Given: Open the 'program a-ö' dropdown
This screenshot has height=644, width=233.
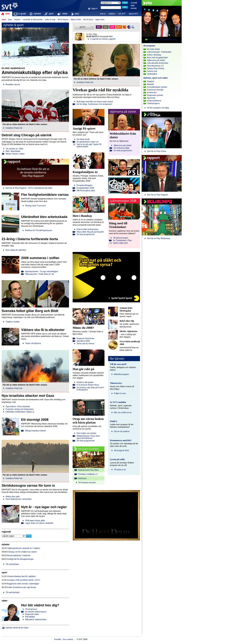Looking at the screenshot, I should click(x=111, y=3).
